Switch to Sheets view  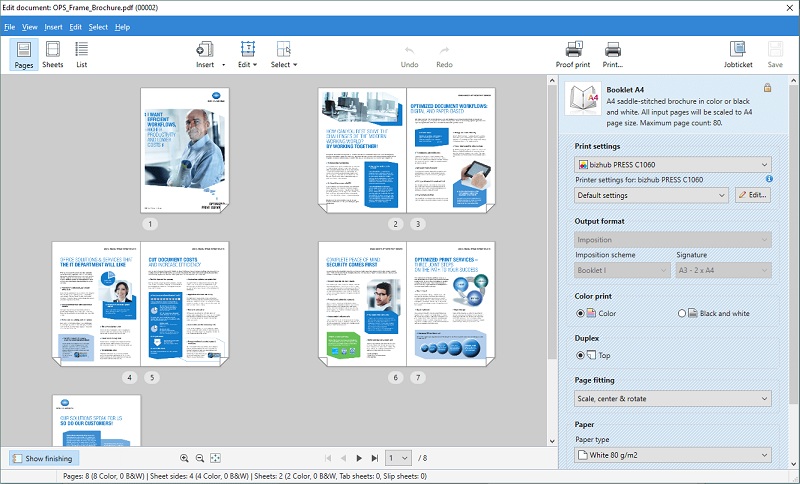[53, 55]
